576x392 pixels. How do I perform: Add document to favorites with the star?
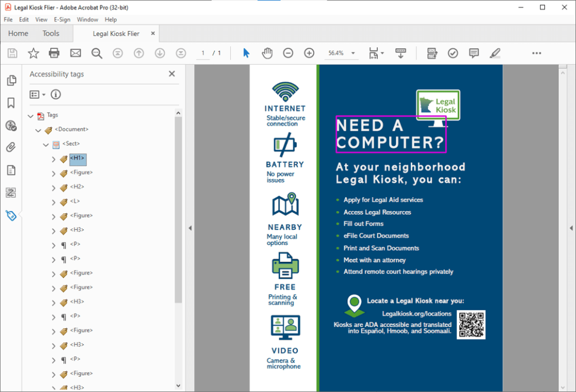pyautogui.click(x=33, y=52)
